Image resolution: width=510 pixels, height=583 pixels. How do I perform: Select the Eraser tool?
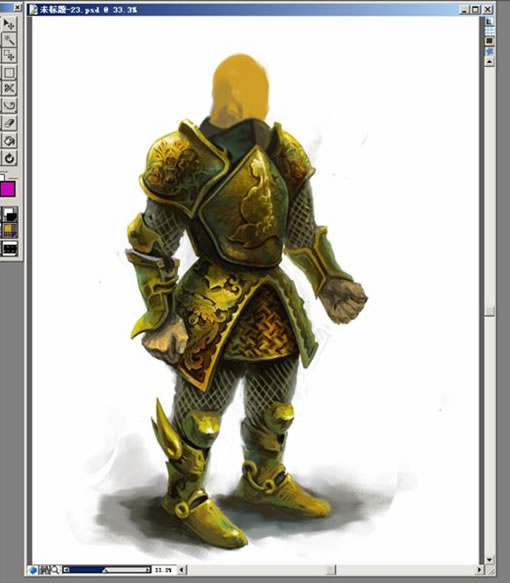click(x=9, y=123)
